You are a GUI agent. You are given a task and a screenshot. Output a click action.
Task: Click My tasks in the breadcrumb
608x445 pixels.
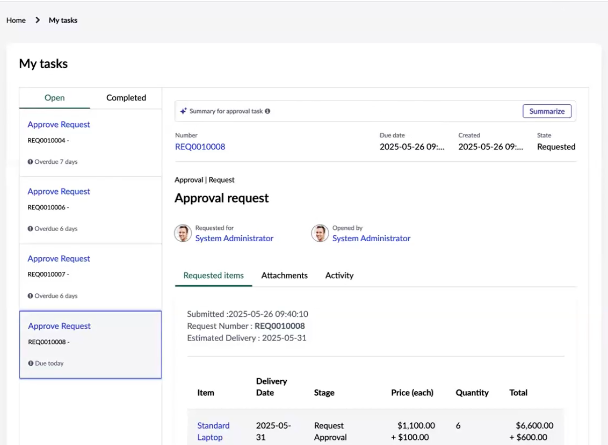63,20
